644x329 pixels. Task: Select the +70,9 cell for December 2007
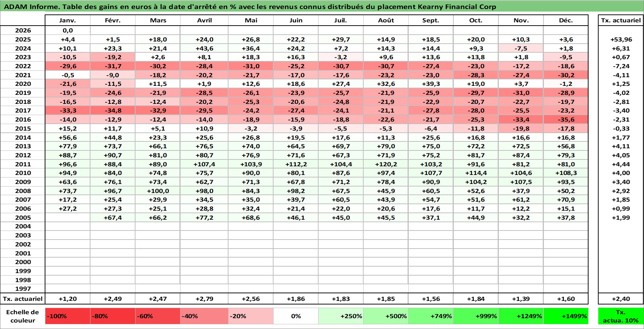(x=566, y=199)
